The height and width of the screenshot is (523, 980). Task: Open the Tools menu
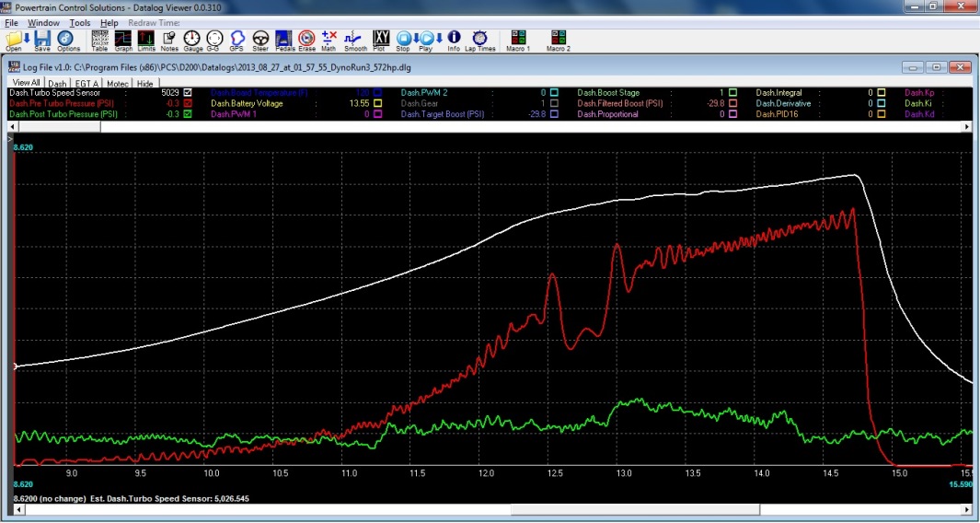click(80, 22)
